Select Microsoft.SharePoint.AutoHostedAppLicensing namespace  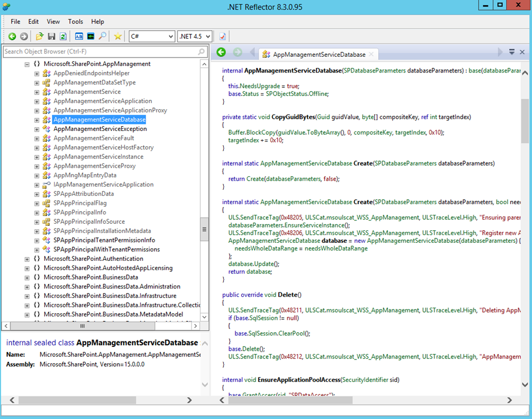[108, 268]
